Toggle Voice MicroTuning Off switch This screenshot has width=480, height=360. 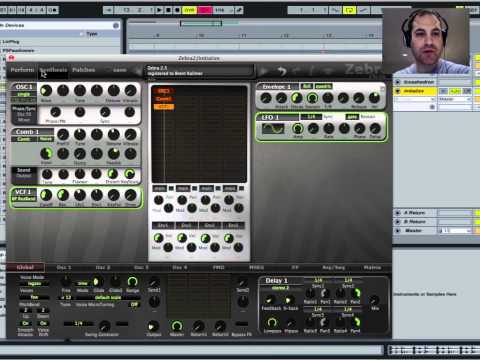click(135, 305)
